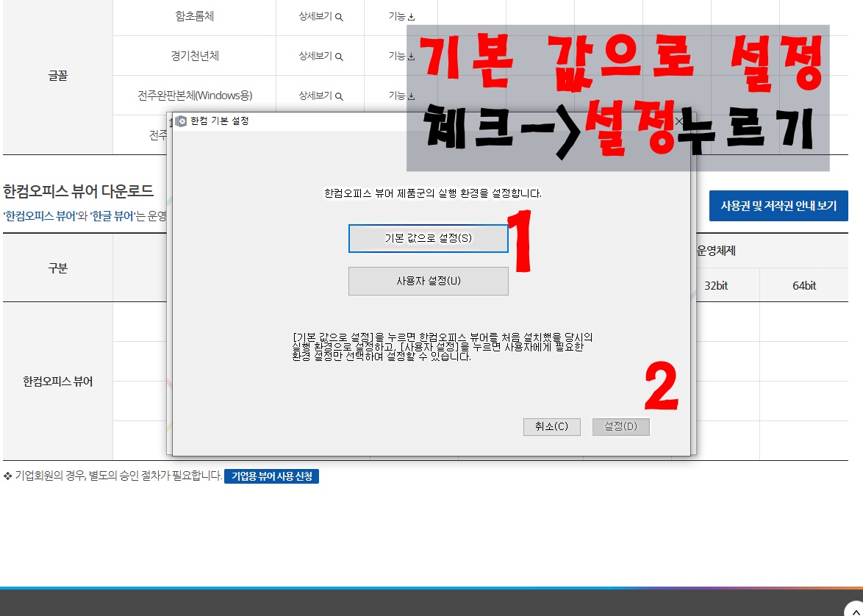Close the 한컴 기본 설정 dialog
Image resolution: width=863 pixels, height=616 pixels.
tap(679, 121)
